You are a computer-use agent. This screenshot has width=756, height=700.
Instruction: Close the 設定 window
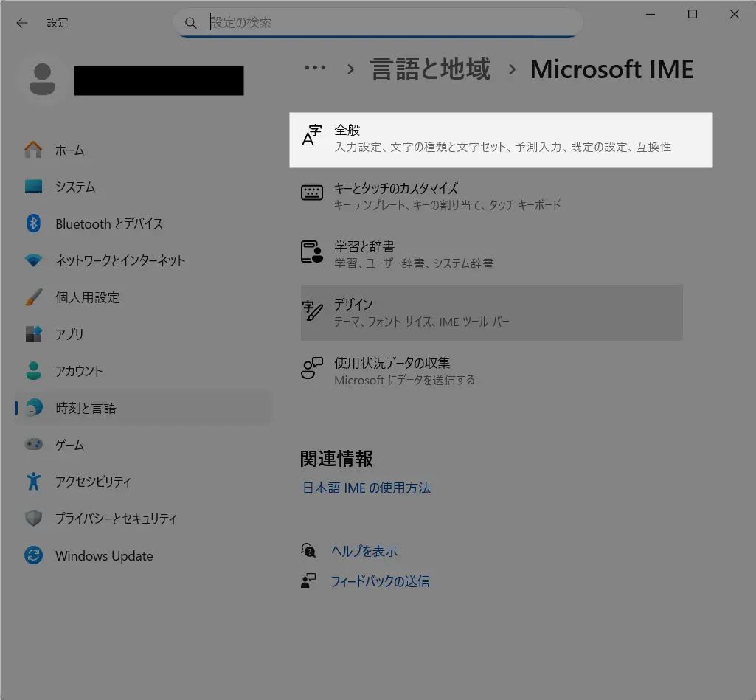pyautogui.click(x=735, y=14)
